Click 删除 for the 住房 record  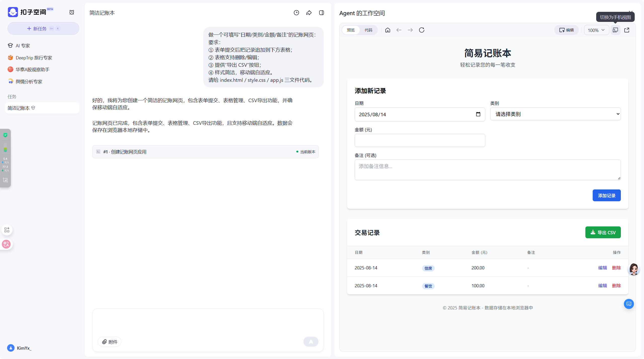616,268
